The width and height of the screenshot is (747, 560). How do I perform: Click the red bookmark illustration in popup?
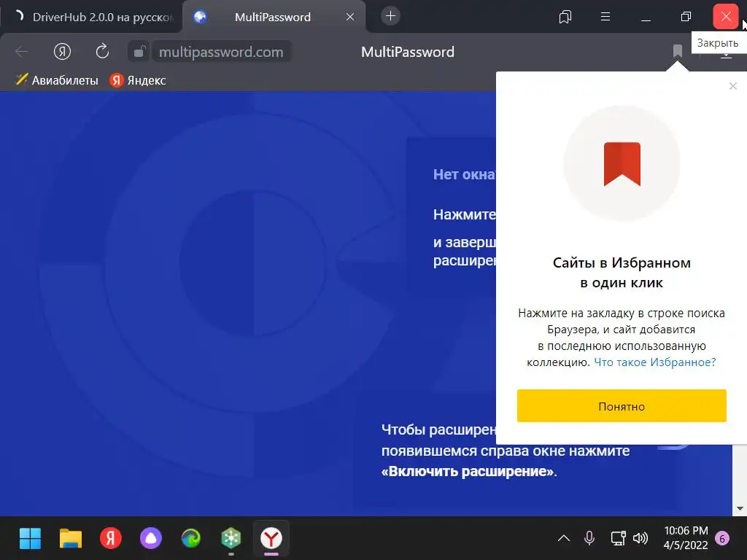[622, 164]
